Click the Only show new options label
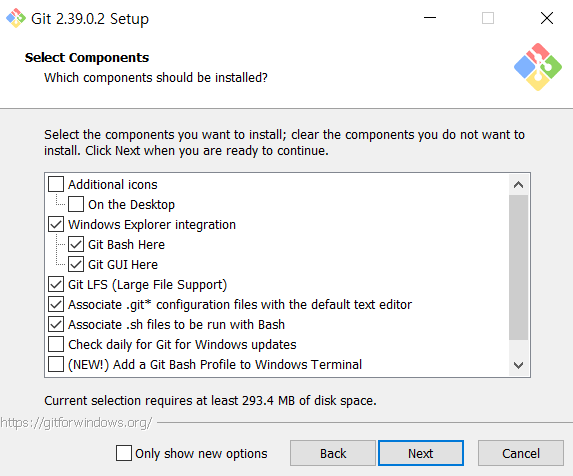 point(201,453)
